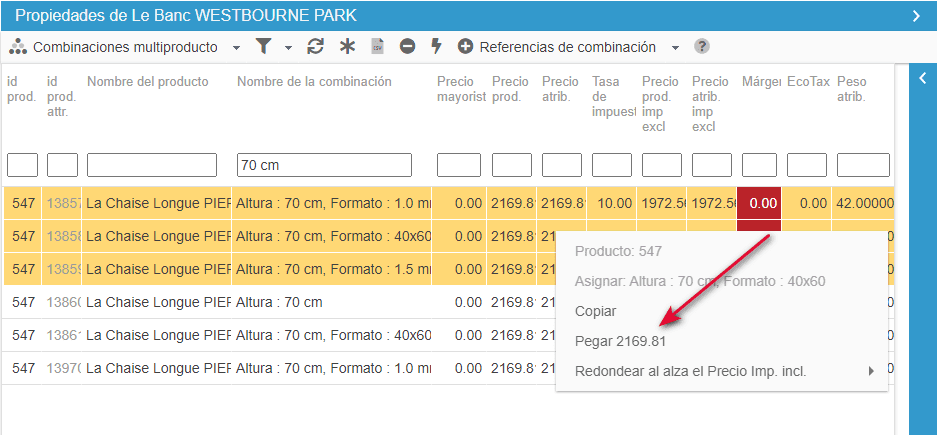Open Redondear al alza el Precio submenu

click(x=690, y=371)
